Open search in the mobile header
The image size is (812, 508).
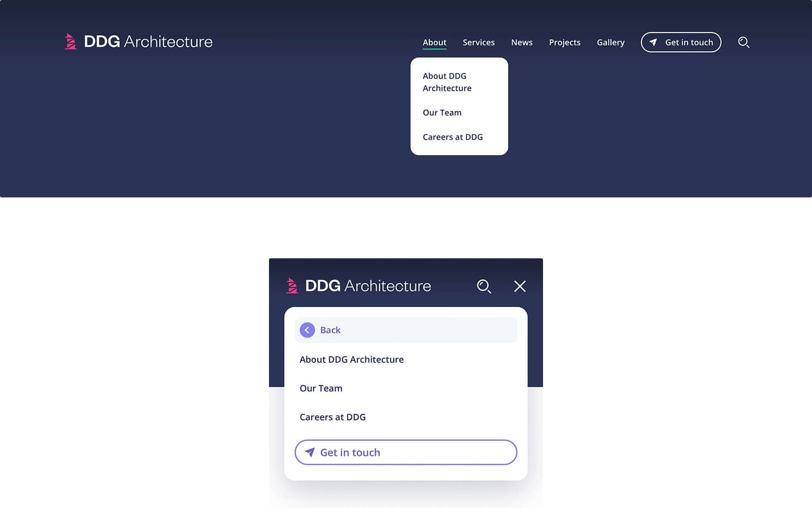point(484,286)
